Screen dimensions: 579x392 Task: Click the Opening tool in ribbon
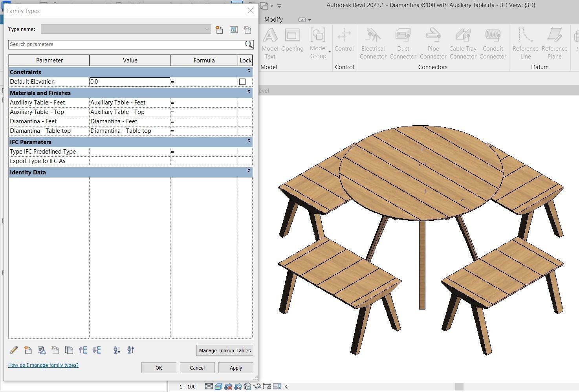point(292,40)
